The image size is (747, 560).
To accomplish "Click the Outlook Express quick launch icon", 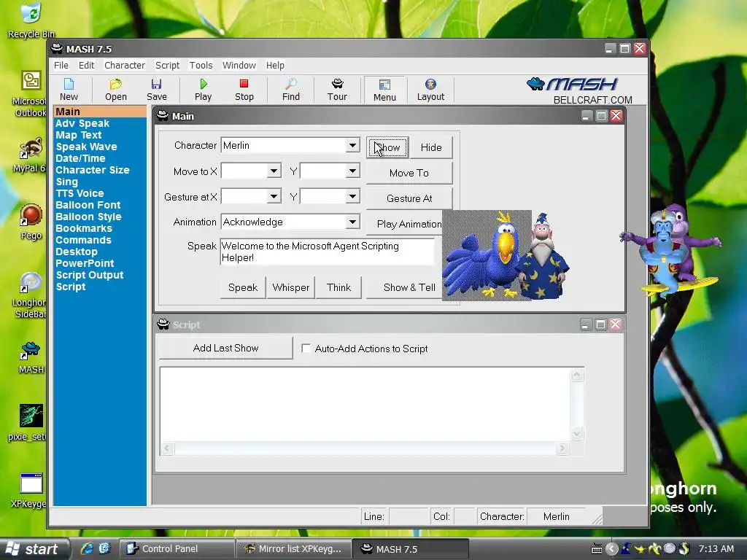I will pos(105,548).
